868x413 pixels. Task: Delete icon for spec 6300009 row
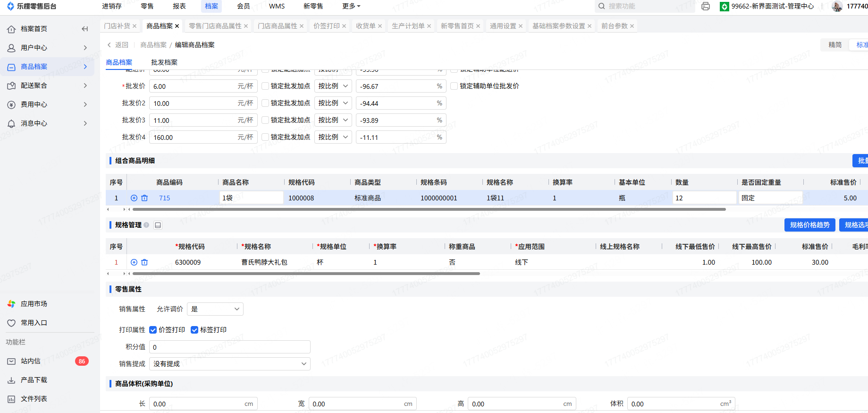(x=144, y=262)
